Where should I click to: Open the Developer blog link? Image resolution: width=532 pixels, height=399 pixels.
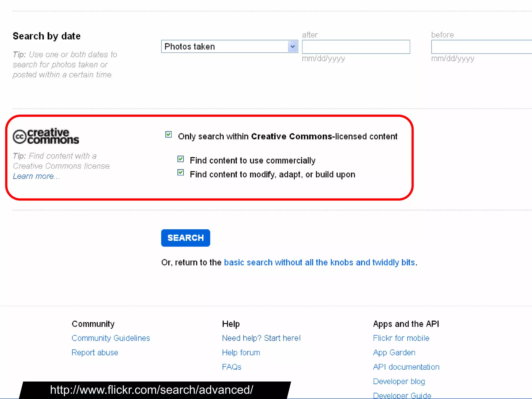point(399,381)
